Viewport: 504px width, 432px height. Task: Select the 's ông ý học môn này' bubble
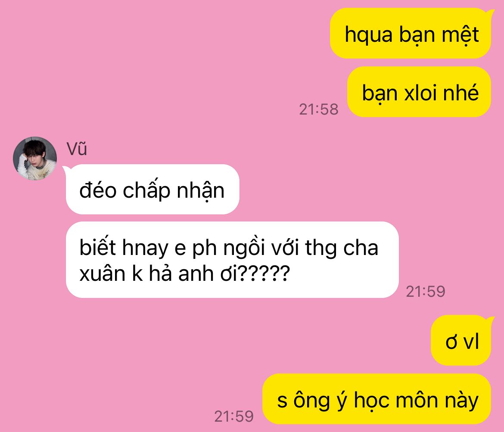pyautogui.click(x=377, y=399)
